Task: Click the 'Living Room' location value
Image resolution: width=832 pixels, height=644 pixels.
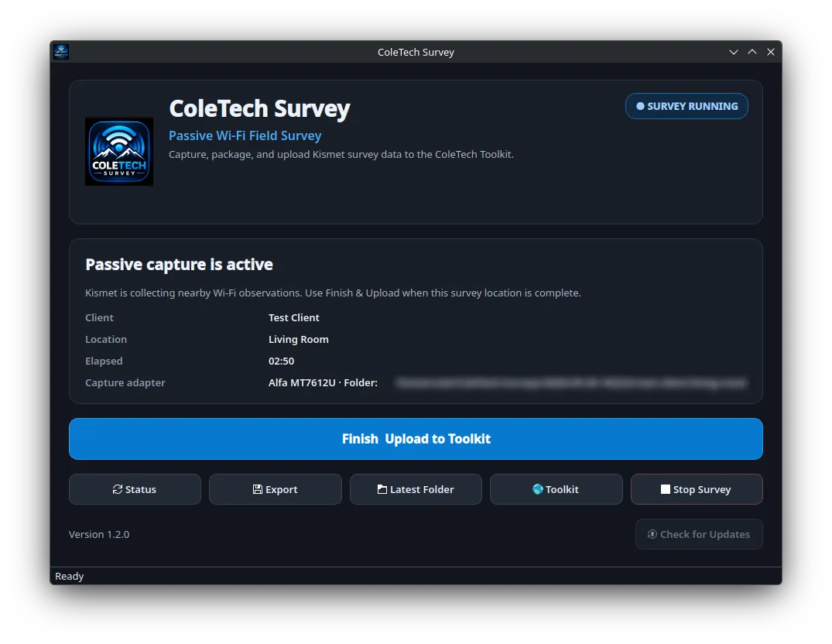Action: (298, 340)
